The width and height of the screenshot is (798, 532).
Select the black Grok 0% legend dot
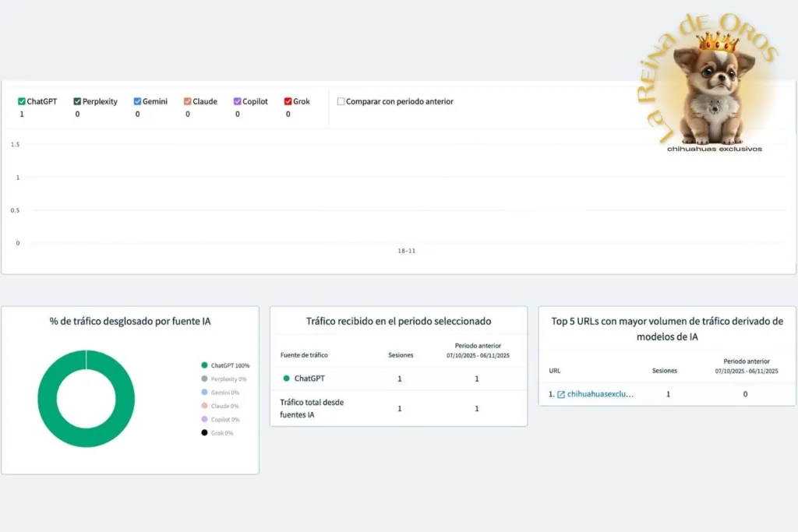click(x=204, y=432)
